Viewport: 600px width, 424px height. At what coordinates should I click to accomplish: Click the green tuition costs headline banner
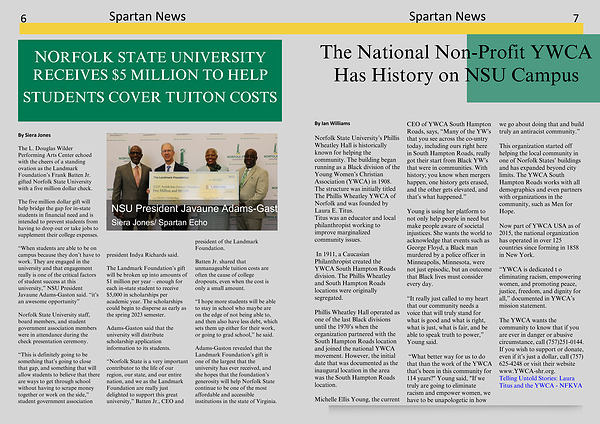150,81
